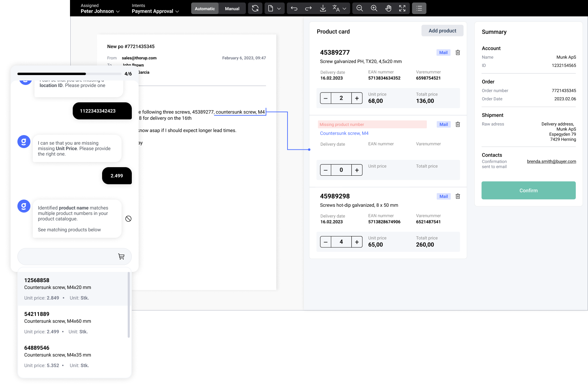Click the Confirm button
This screenshot has height=392, width=588.
pos(528,190)
